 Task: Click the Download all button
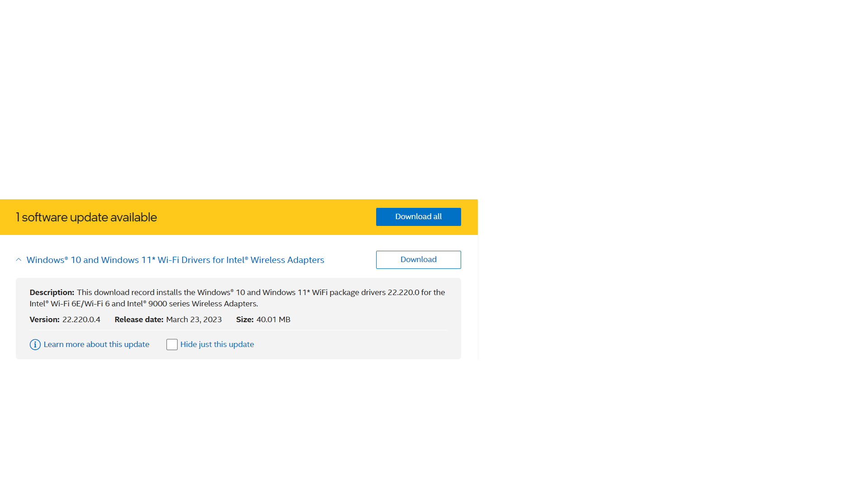pyautogui.click(x=418, y=217)
